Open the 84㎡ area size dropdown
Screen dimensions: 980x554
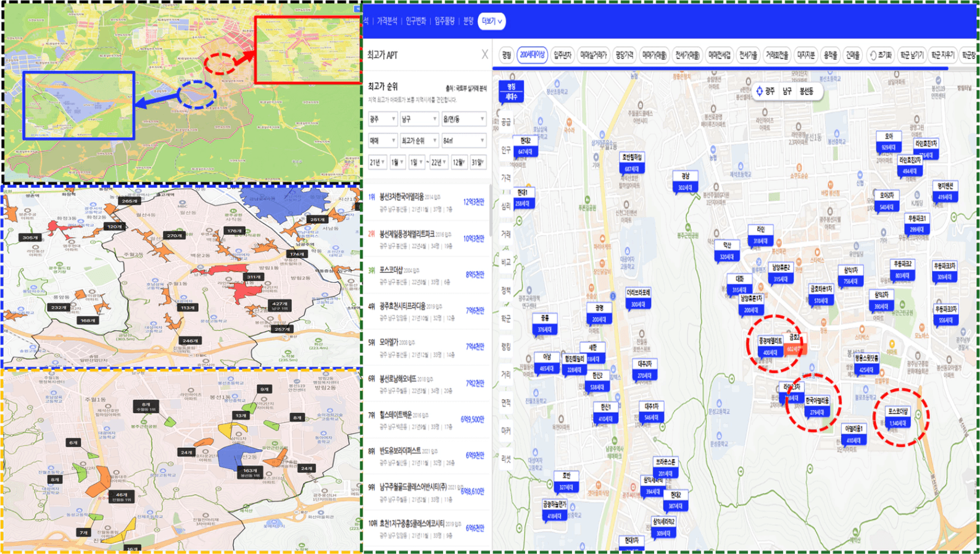click(x=463, y=141)
